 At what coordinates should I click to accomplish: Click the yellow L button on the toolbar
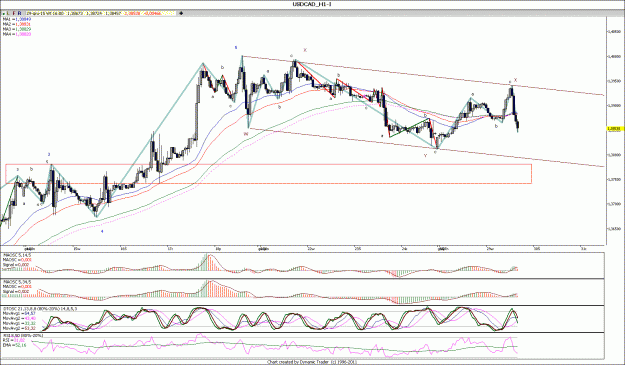point(9,13)
